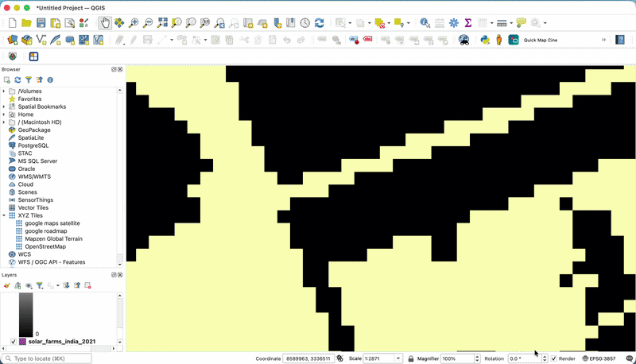Show hidden toolbar items via chevron
Screen dimensions: 636x364
click(603, 40)
